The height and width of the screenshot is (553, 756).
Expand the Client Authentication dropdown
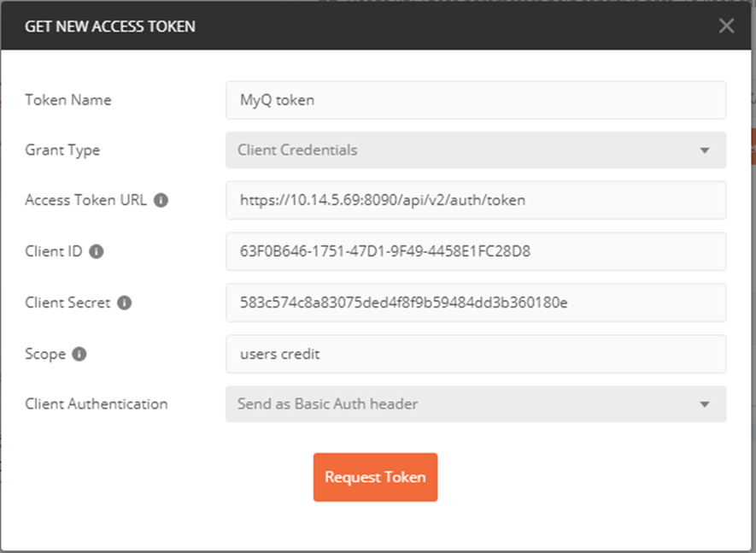click(476, 403)
